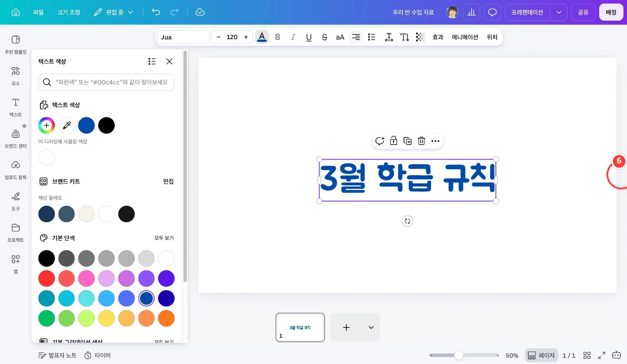Viewport: 627px width, 364px height.
Task: Click the Share button
Action: (x=583, y=12)
